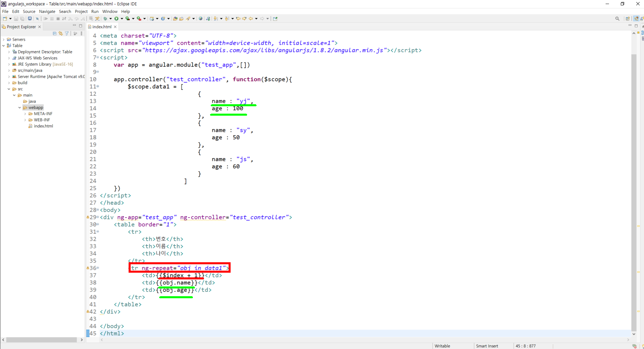Expand the JRE System Library node
Screen dimensions: 644x349
[9, 64]
